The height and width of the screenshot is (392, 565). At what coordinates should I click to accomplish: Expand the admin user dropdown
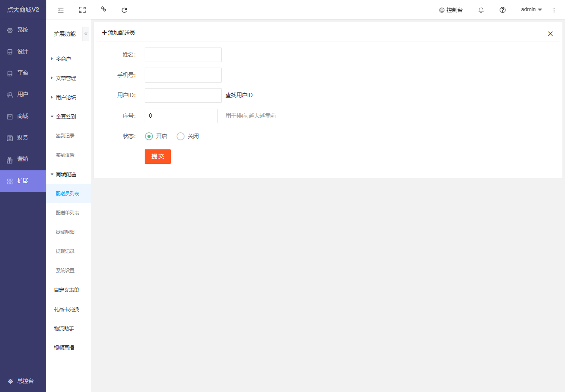531,9
